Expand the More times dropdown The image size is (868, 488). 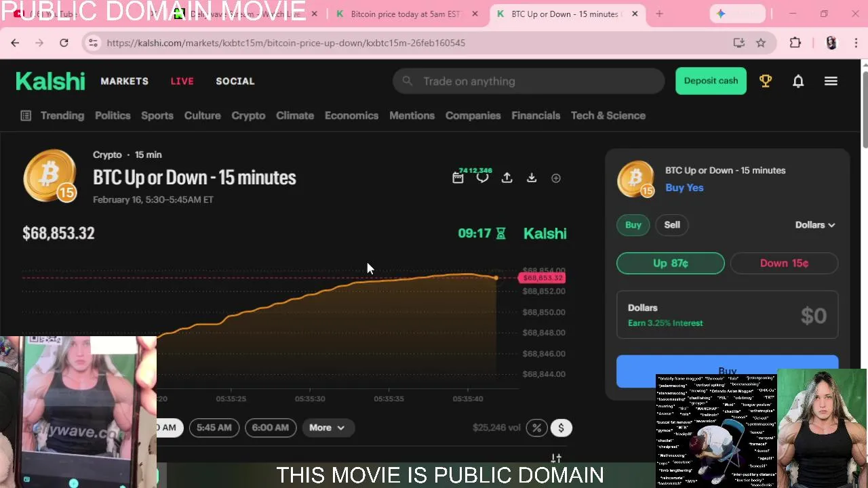(327, 428)
